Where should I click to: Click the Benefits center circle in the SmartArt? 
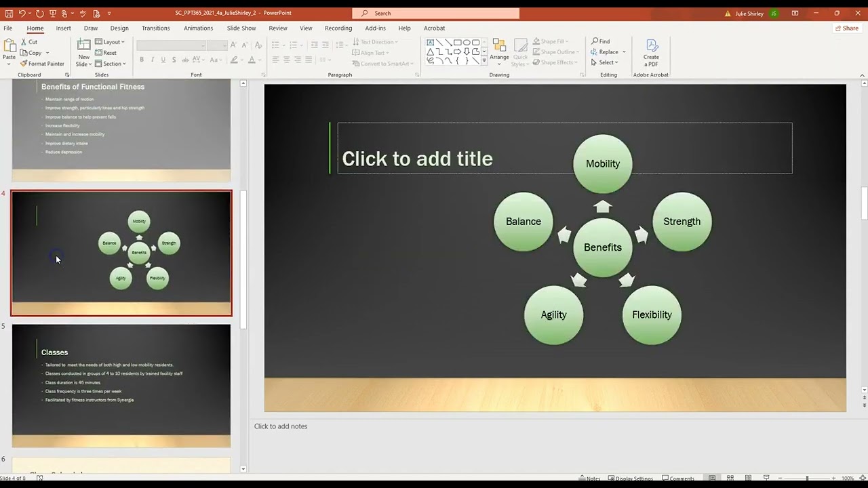tap(603, 247)
